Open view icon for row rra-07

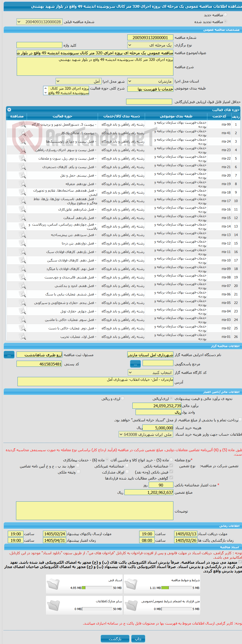pyautogui.click(x=23, y=286)
